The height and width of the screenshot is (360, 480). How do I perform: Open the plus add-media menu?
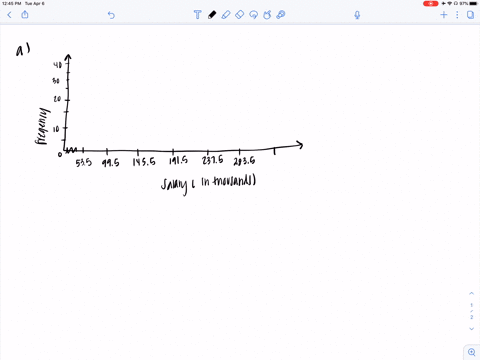[x=444, y=15]
